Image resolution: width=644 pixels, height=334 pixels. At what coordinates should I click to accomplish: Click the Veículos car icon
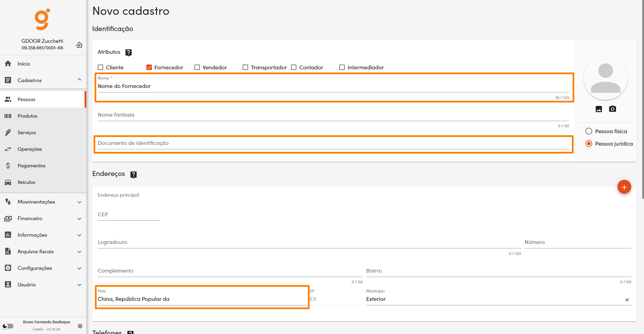click(8, 182)
